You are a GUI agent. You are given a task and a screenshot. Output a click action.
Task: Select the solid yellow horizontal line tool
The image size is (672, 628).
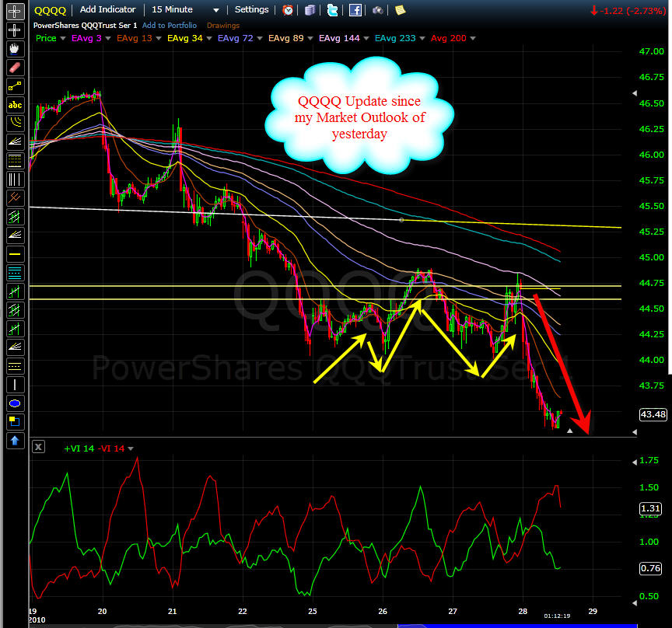15,254
